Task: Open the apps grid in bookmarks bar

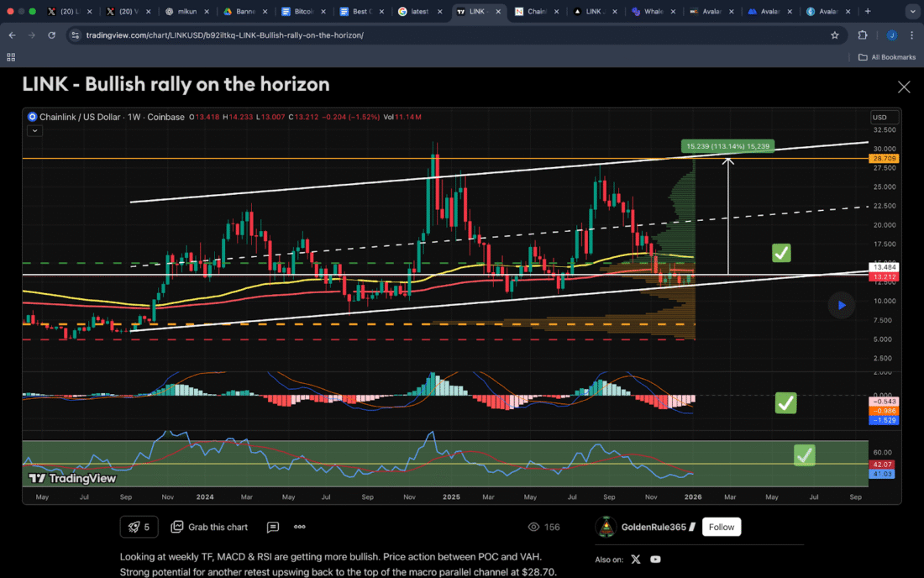Action: coord(11,57)
